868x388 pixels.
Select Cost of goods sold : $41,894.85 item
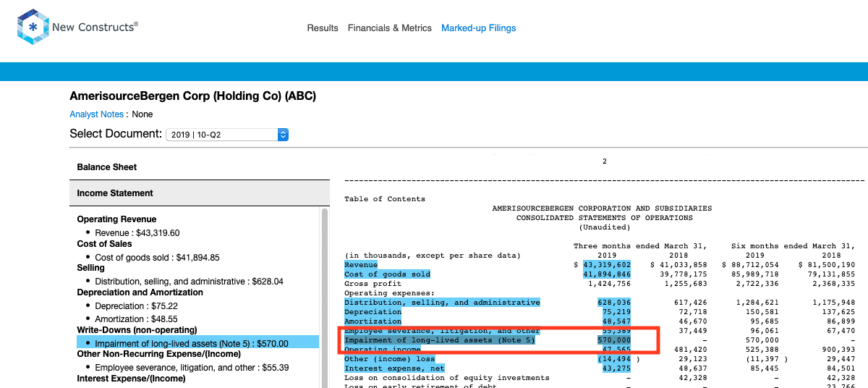[x=157, y=257]
